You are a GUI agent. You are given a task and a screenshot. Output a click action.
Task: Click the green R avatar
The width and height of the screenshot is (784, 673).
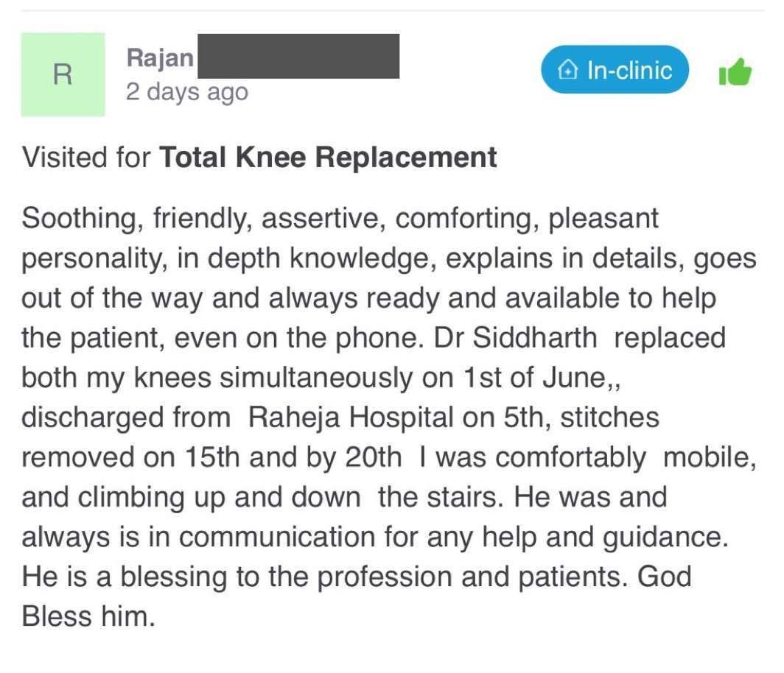[x=63, y=74]
